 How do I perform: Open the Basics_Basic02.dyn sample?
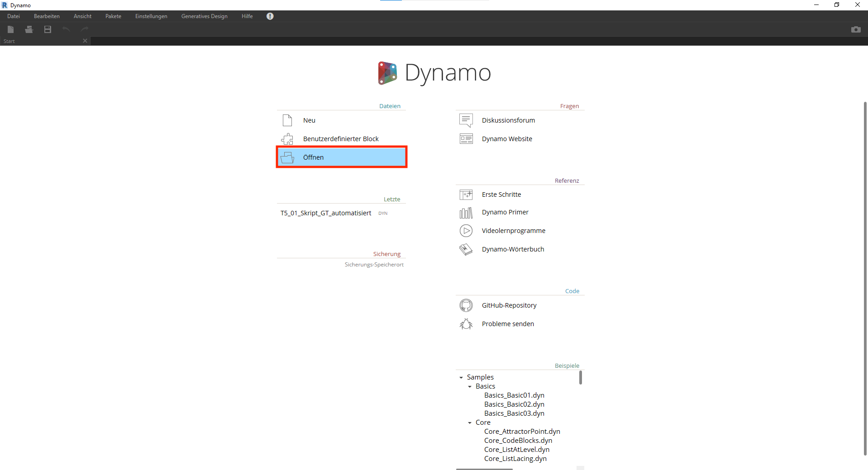click(x=514, y=404)
